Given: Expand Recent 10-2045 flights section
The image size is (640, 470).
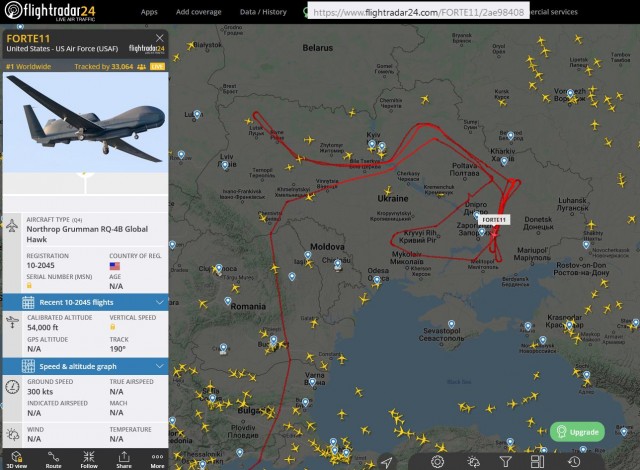Looking at the screenshot, I should [85, 302].
